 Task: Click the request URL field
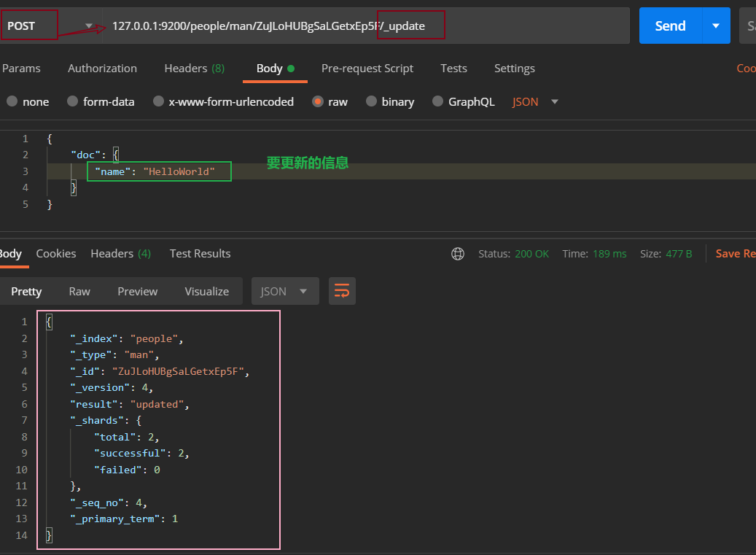[365, 26]
